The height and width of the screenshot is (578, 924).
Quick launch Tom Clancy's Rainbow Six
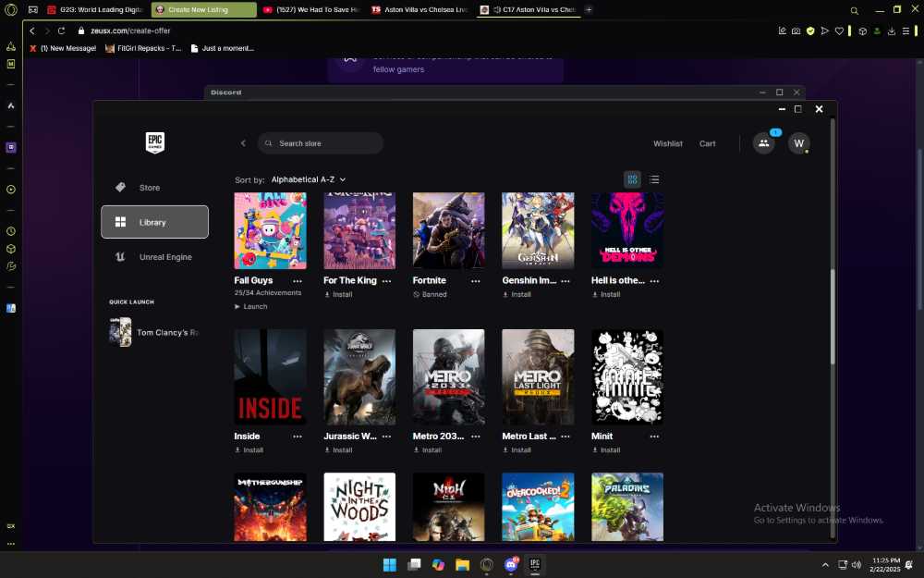pyautogui.click(x=154, y=332)
